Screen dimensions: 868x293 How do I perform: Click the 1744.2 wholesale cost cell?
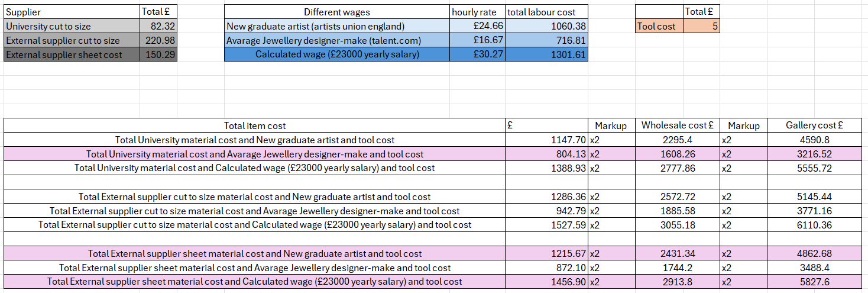pyautogui.click(x=678, y=268)
